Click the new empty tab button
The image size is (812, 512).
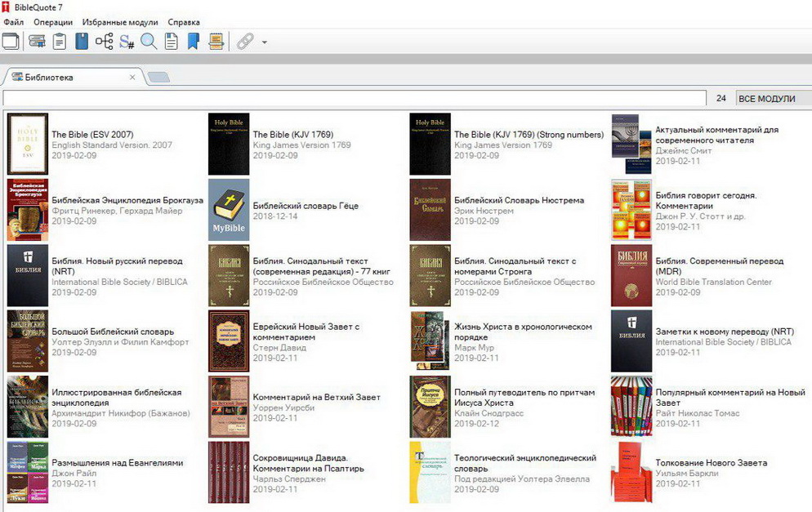(x=158, y=78)
